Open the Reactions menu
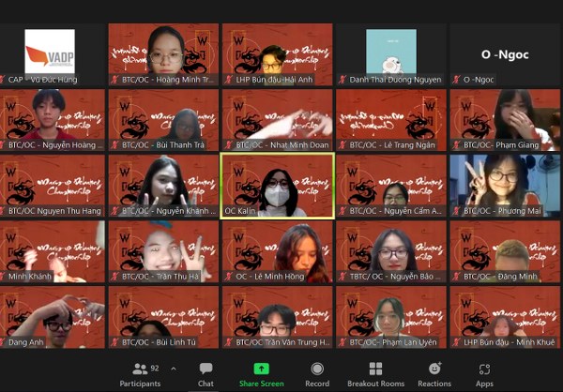The image size is (563, 392). (x=434, y=373)
